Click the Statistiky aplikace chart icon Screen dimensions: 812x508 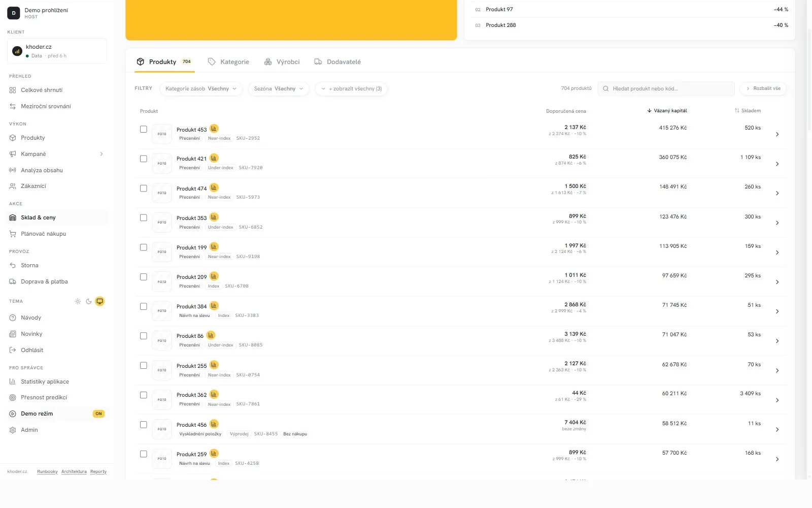pyautogui.click(x=13, y=382)
